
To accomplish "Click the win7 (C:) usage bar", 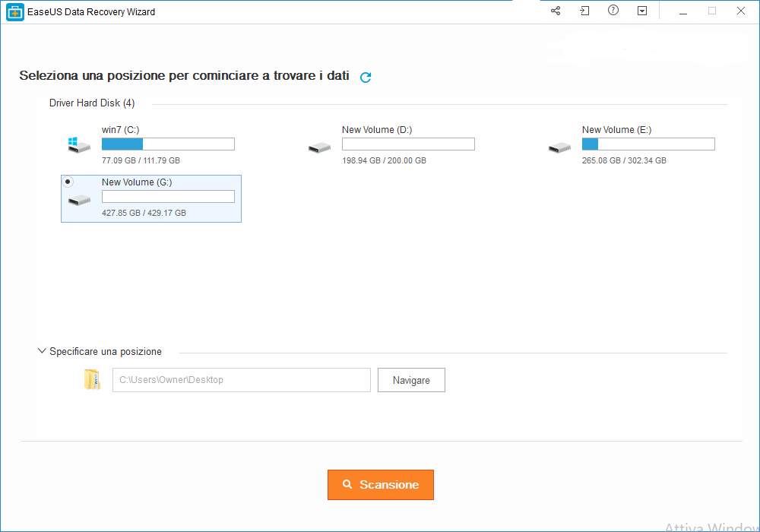I will click(x=168, y=144).
